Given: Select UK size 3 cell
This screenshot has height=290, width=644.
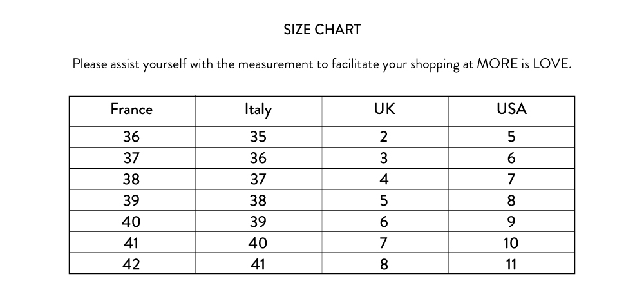Looking at the screenshot, I should click(384, 158).
